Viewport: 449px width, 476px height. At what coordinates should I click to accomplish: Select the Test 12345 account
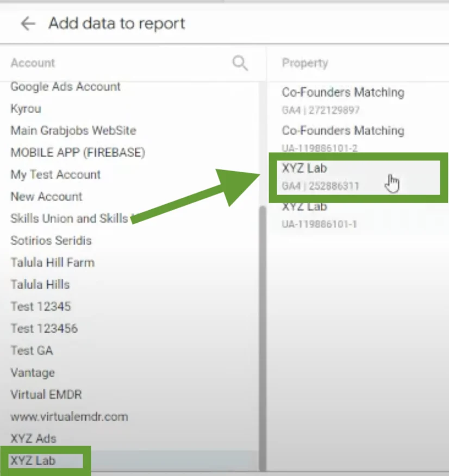pyautogui.click(x=41, y=306)
